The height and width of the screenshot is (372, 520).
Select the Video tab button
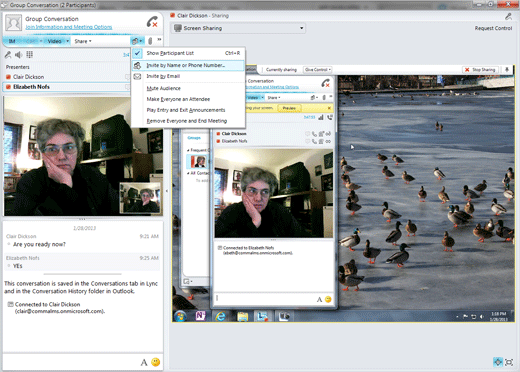54,41
